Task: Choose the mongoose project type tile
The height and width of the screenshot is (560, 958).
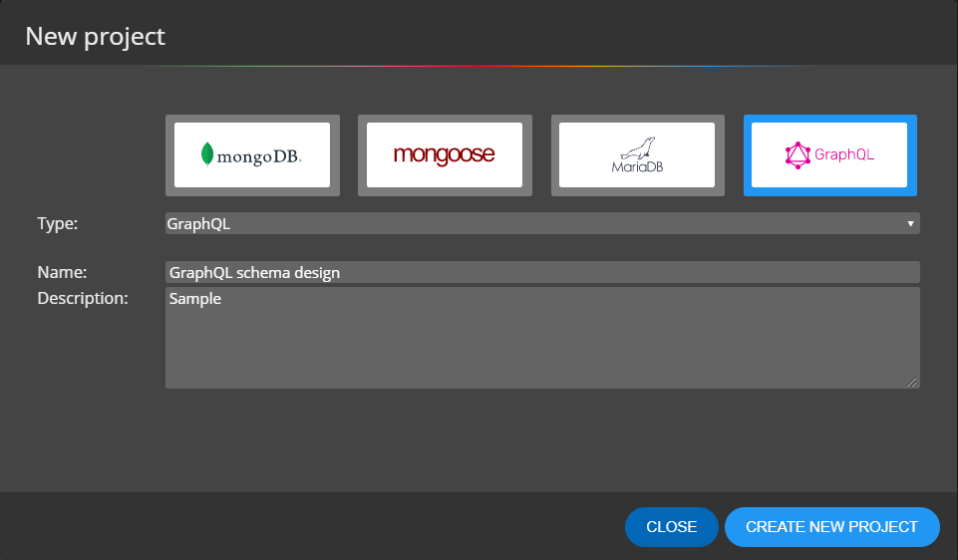Action: coord(445,155)
